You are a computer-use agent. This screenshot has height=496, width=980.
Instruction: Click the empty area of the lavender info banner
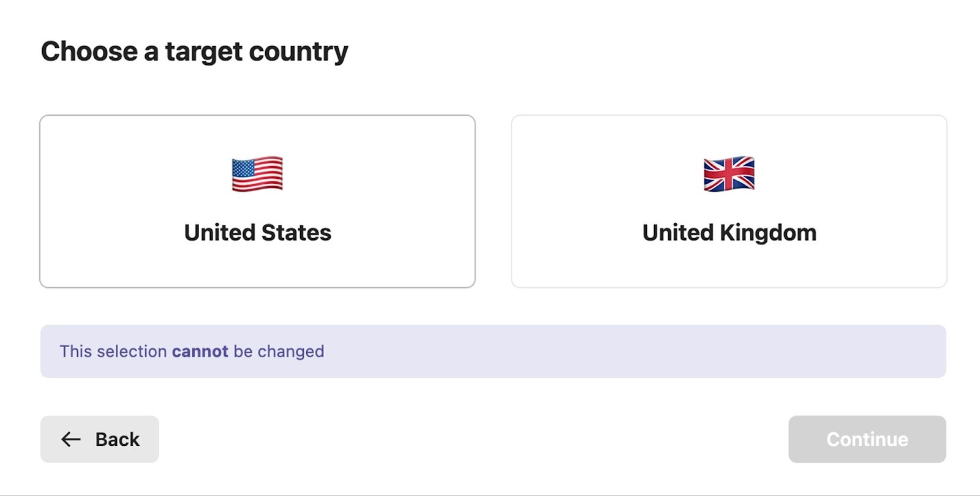612,351
